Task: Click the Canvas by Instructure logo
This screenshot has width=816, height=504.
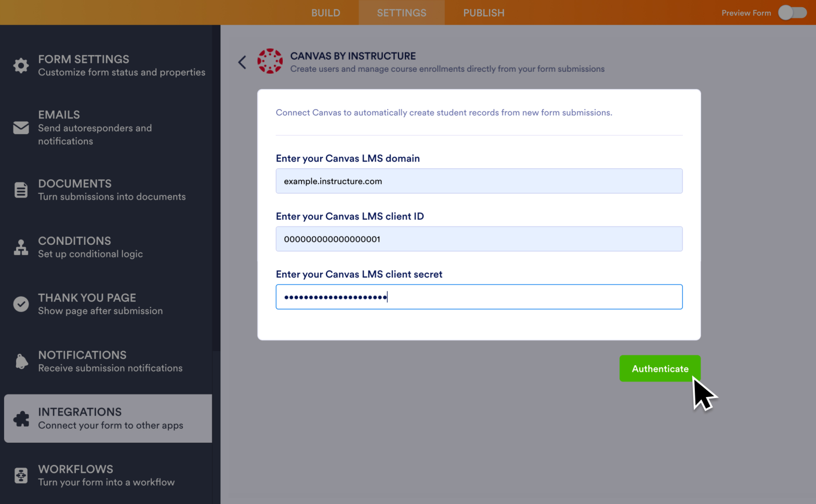Action: 270,61
